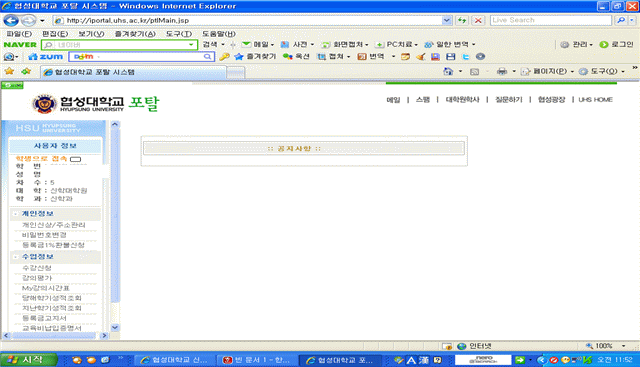This screenshot has width=640, height=367.
Task: Click the 수강신청 link in sidebar
Action: [x=37, y=268]
